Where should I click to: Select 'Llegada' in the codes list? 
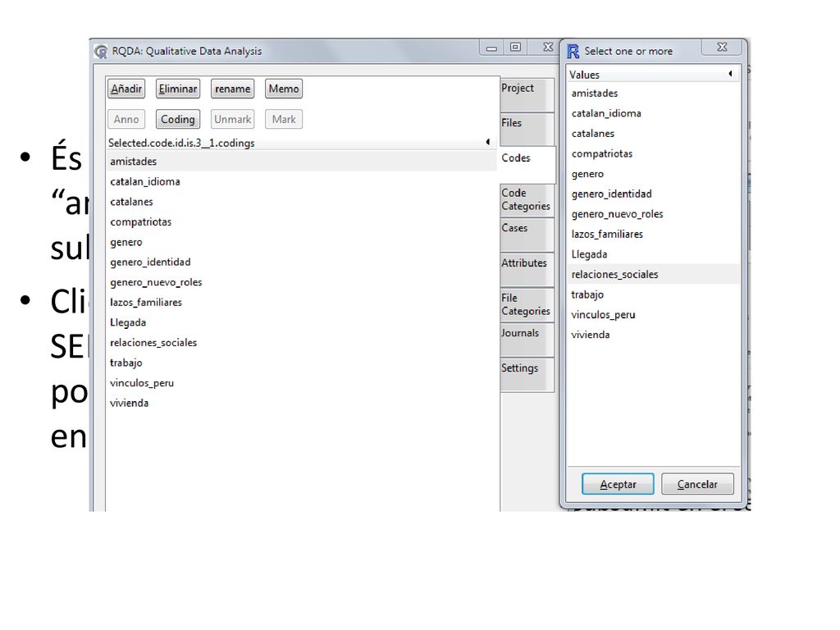(x=302, y=322)
